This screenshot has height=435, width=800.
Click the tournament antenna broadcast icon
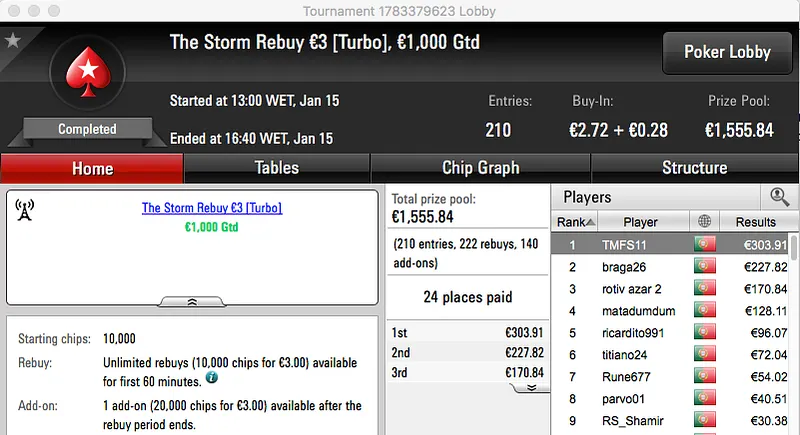26,209
